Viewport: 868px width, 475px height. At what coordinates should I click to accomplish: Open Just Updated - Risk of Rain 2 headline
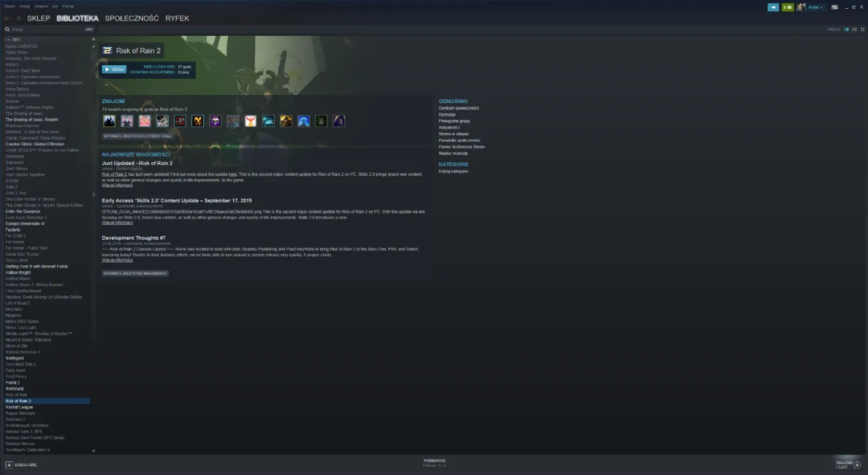(x=137, y=164)
